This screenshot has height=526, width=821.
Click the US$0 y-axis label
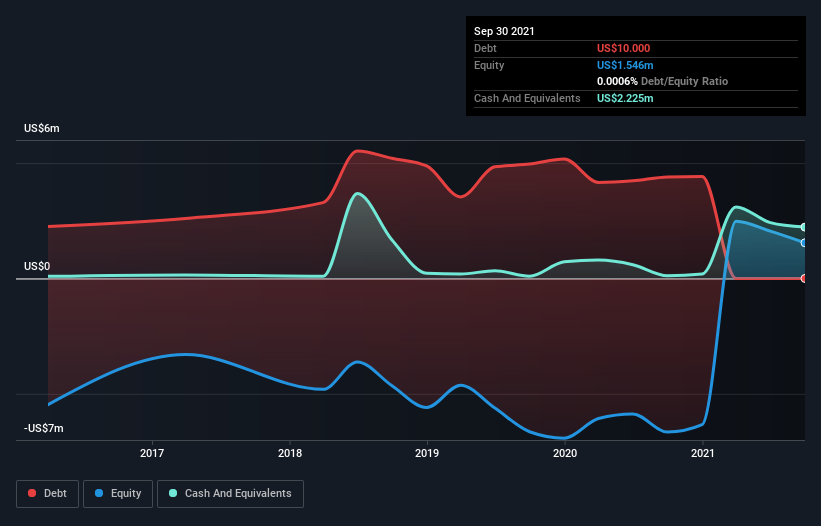(x=37, y=266)
